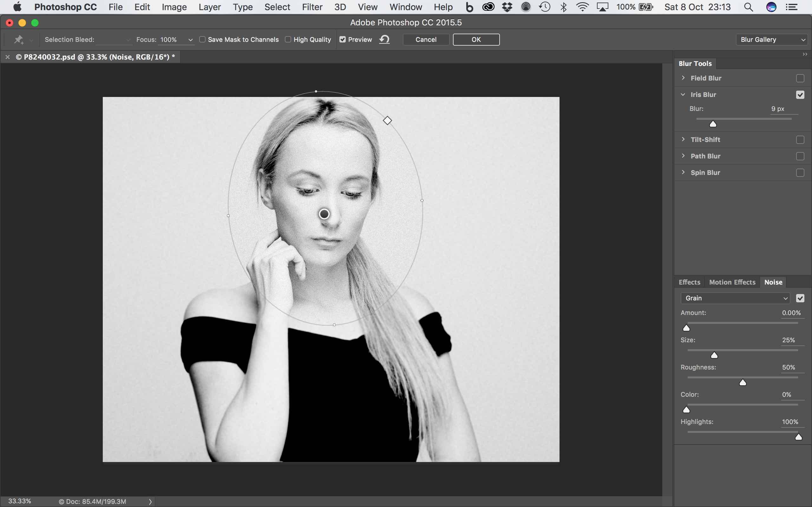Viewport: 812px width, 507px height.
Task: Click the iris blur center pin on image
Action: pyautogui.click(x=324, y=214)
